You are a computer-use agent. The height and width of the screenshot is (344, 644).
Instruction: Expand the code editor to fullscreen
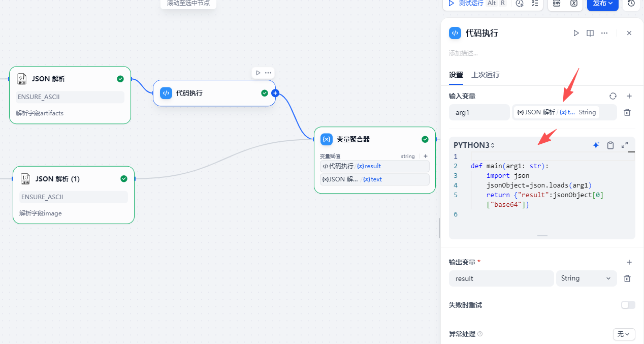tap(625, 145)
